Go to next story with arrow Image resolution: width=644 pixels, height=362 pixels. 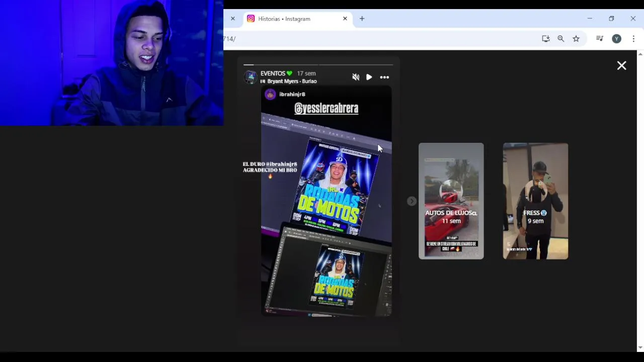(412, 201)
